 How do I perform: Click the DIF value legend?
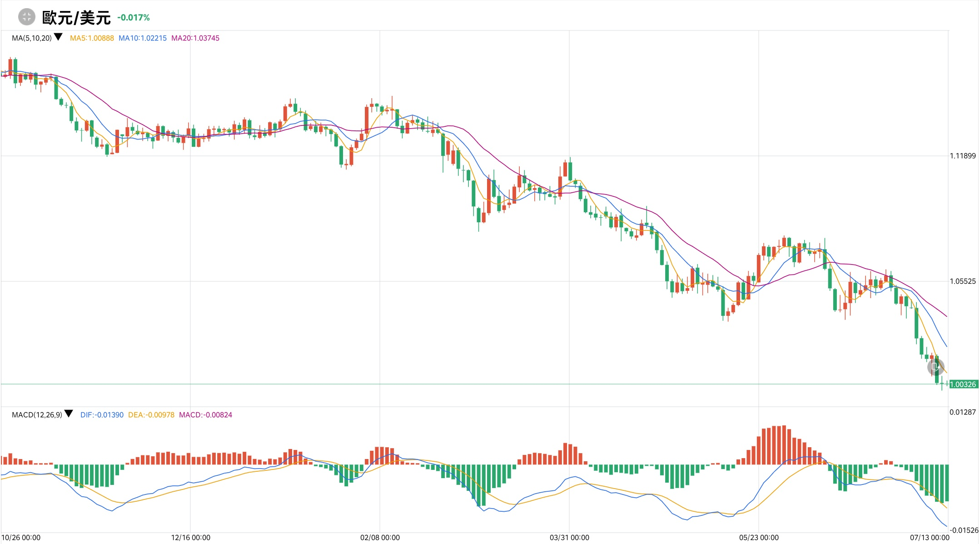[102, 415]
